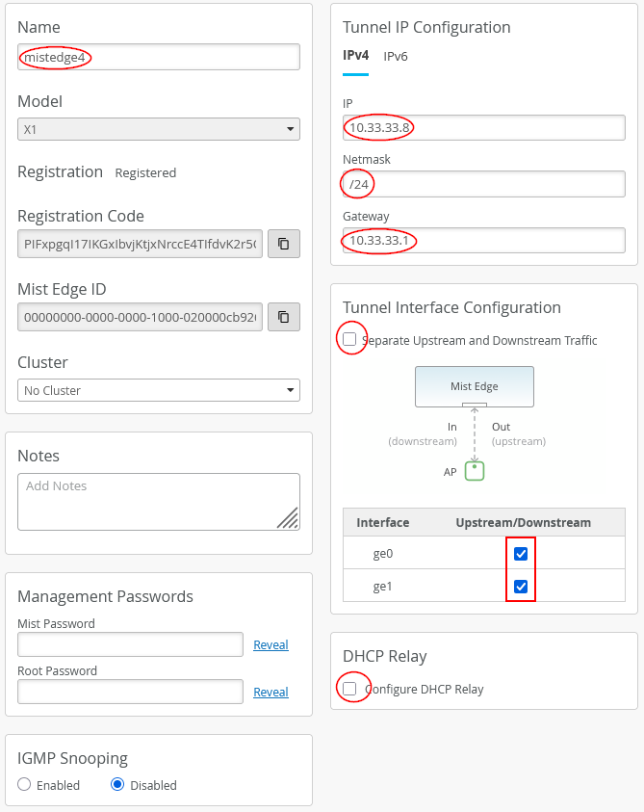Uncheck the ge0 interface checkbox
Image resolution: width=644 pixels, height=812 pixels.
(520, 553)
